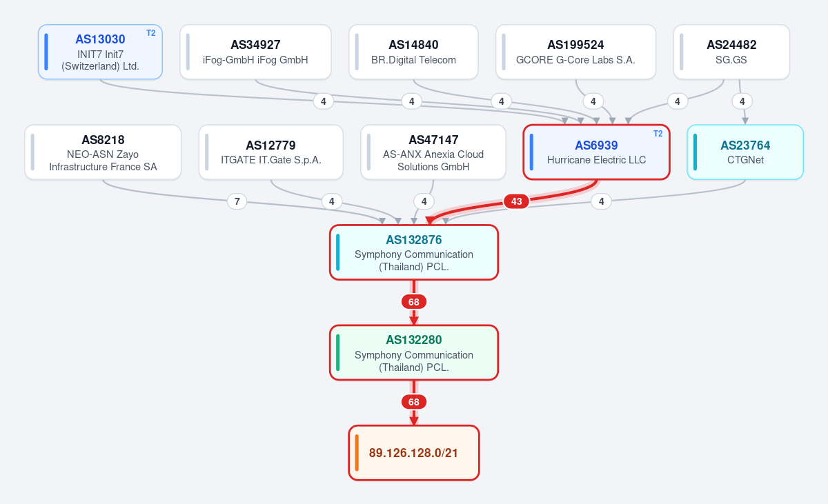
Task: Select the AS8218 Zayo France node
Action: tap(103, 152)
